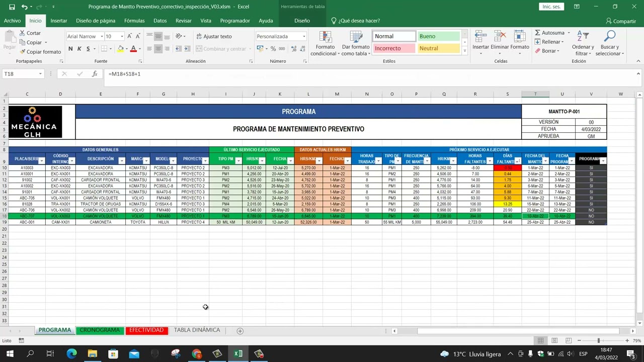
Task: Open the Fórmulas ribbon tab
Action: pos(134,21)
